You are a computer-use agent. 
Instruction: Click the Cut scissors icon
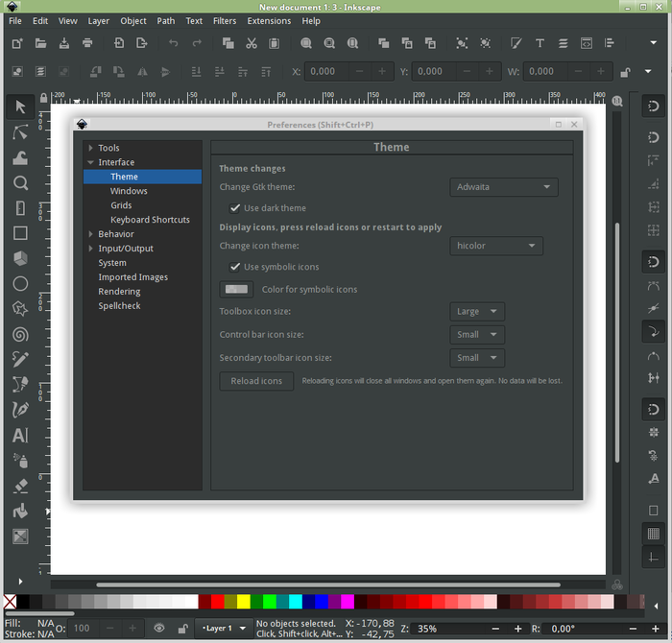pyautogui.click(x=252, y=43)
